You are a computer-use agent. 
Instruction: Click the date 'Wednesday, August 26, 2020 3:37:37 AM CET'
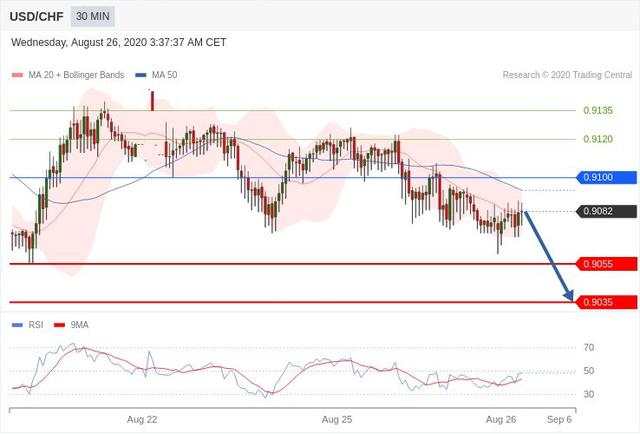click(x=119, y=42)
